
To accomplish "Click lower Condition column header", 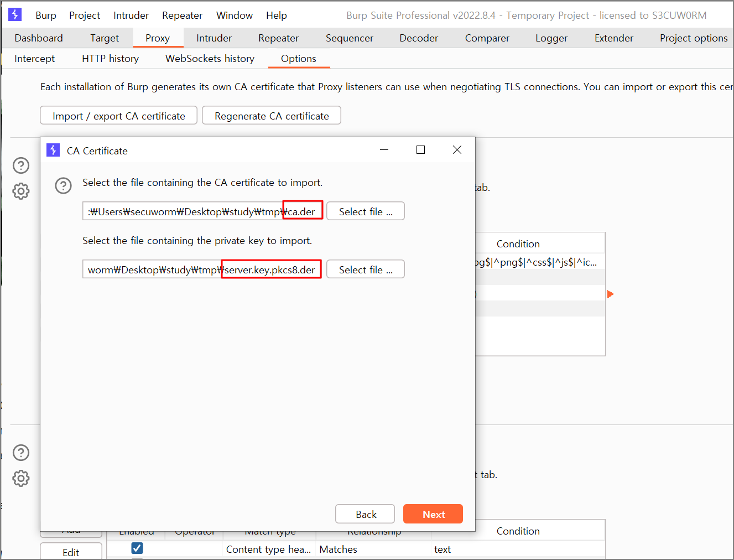I will click(x=518, y=531).
